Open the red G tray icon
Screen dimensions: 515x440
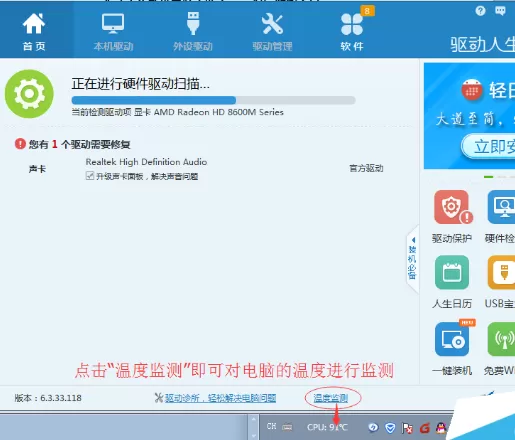(424, 428)
